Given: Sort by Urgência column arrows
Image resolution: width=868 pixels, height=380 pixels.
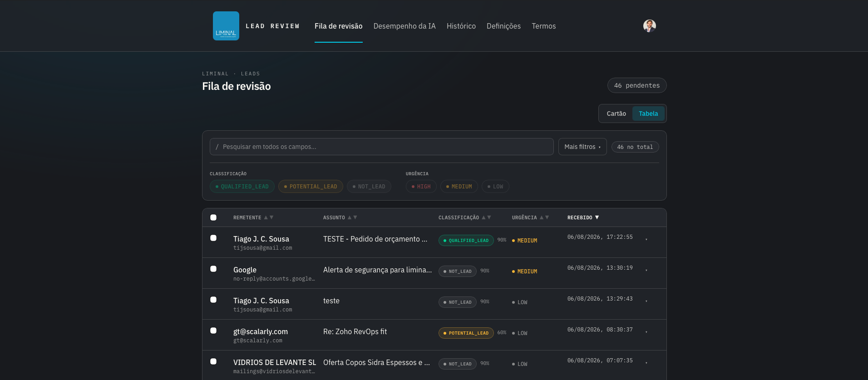Looking at the screenshot, I should pyautogui.click(x=544, y=217).
